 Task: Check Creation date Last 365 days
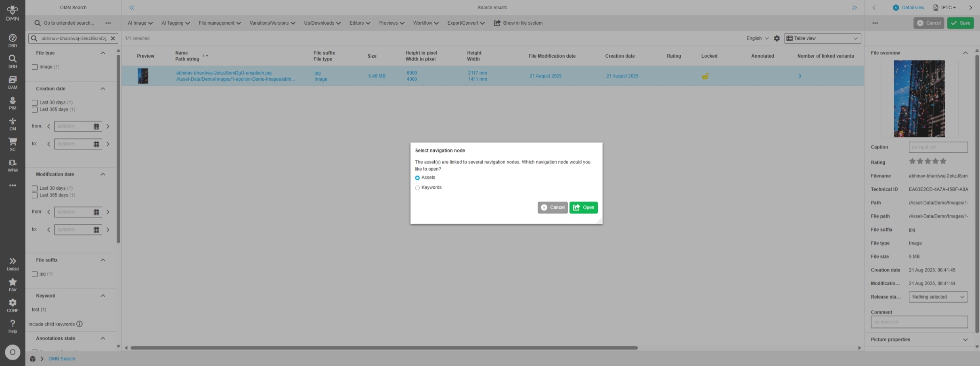pos(35,110)
